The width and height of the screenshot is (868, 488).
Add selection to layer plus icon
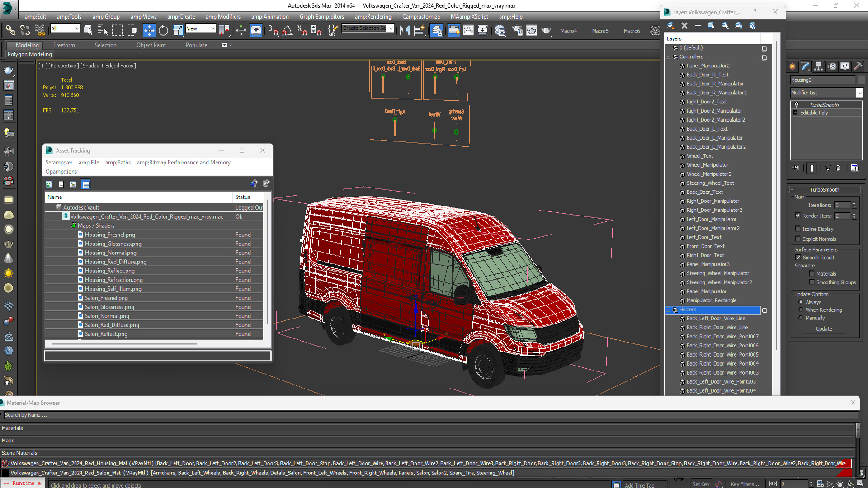pyautogui.click(x=698, y=26)
